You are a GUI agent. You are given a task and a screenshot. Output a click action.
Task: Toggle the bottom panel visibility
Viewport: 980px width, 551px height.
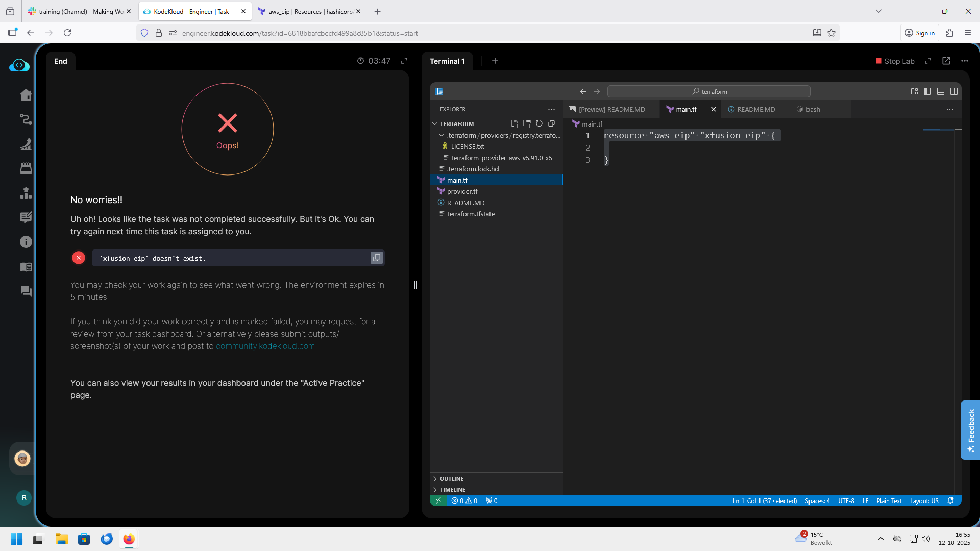[941, 91]
